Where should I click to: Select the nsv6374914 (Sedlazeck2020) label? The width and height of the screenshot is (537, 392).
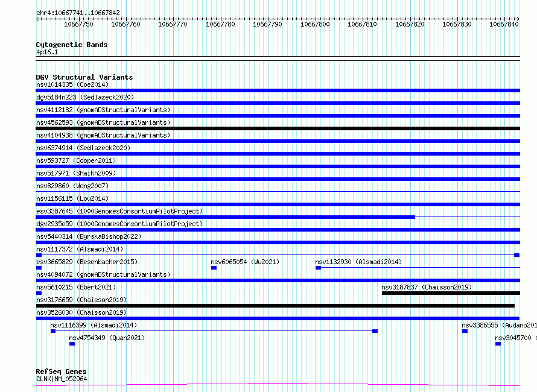(83, 148)
